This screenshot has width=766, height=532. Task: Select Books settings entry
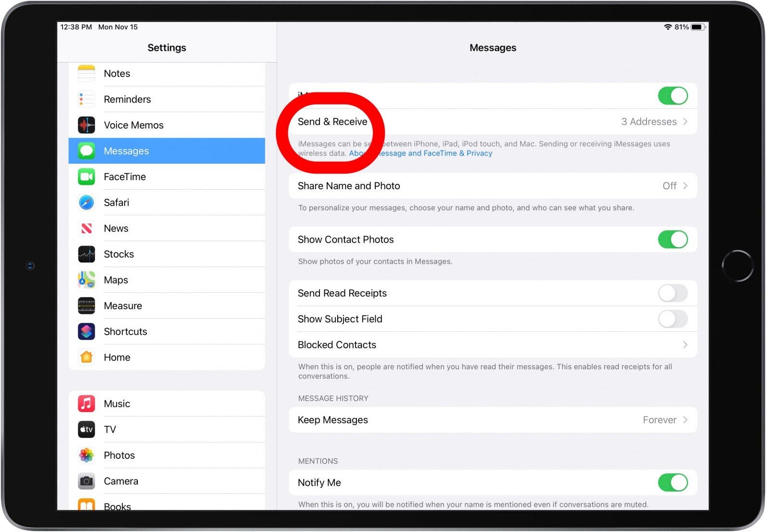tap(167, 503)
